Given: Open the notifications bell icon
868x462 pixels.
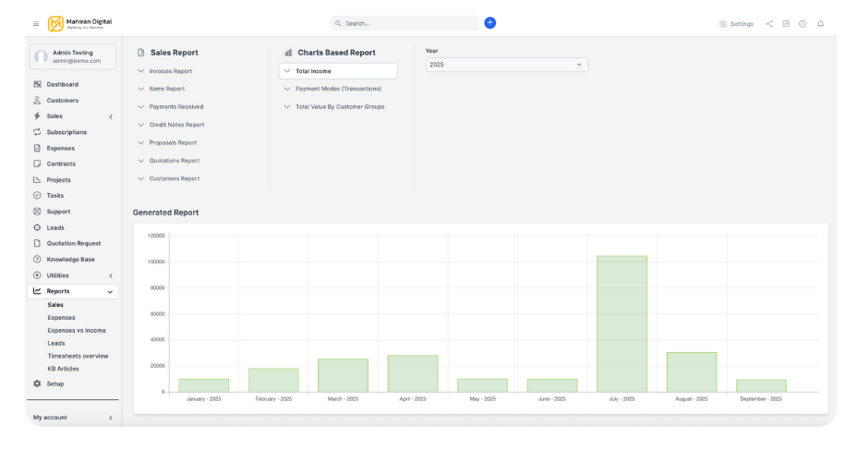Looking at the screenshot, I should click(820, 24).
